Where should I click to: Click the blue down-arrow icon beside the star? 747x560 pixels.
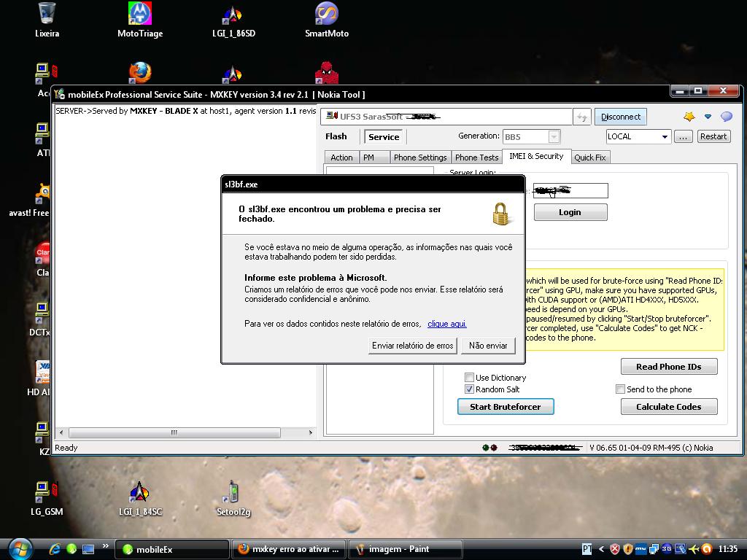click(708, 117)
